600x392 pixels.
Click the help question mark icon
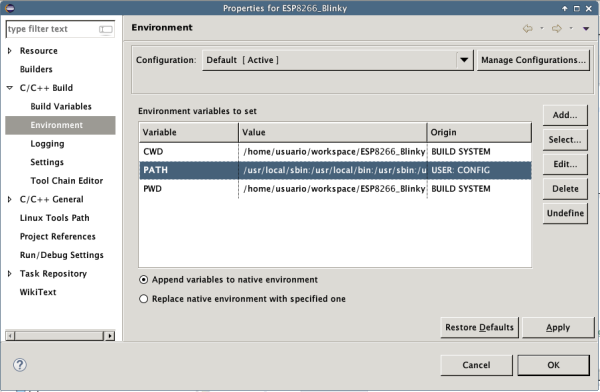20,365
